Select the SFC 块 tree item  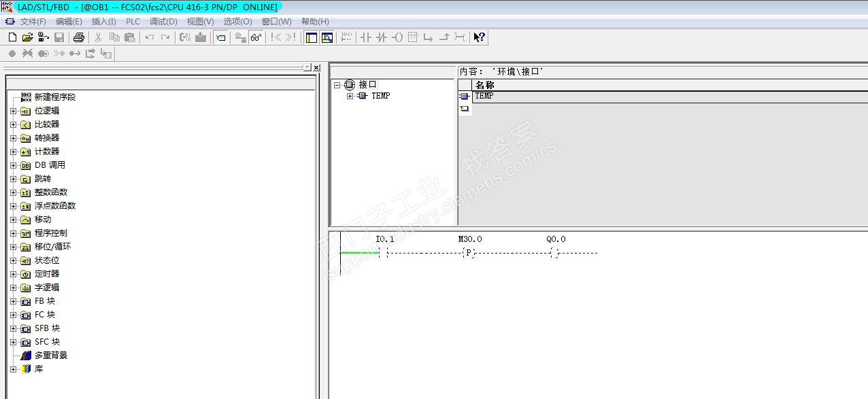click(47, 342)
